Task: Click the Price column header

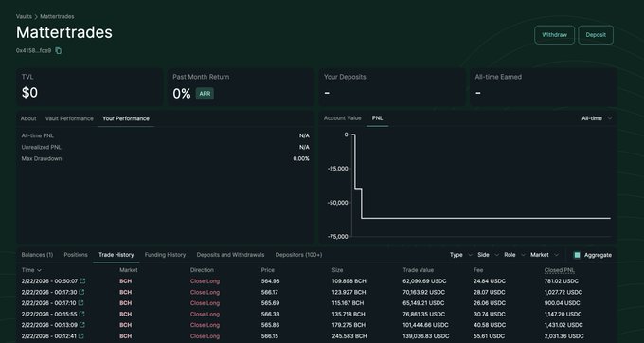Action: coord(268,270)
